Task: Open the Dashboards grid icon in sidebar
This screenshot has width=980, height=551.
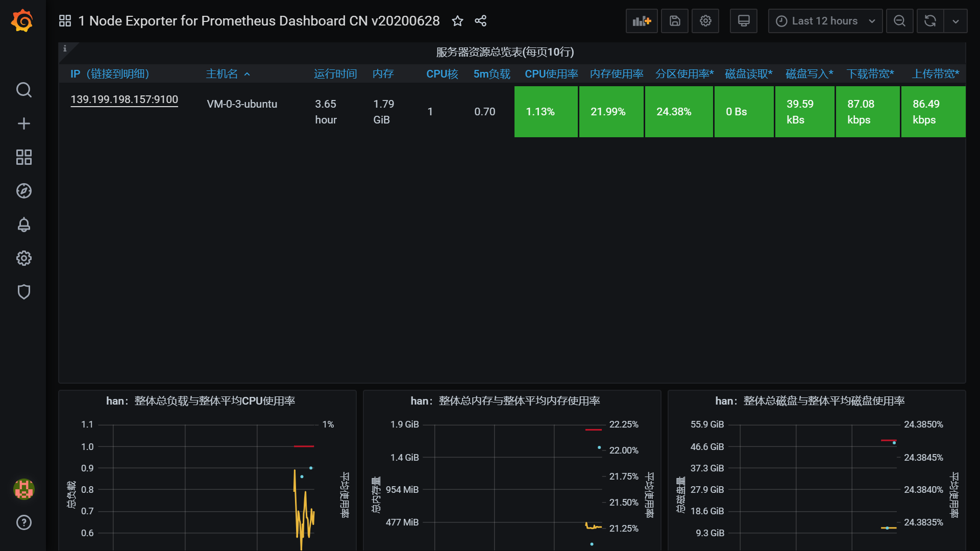Action: click(23, 157)
